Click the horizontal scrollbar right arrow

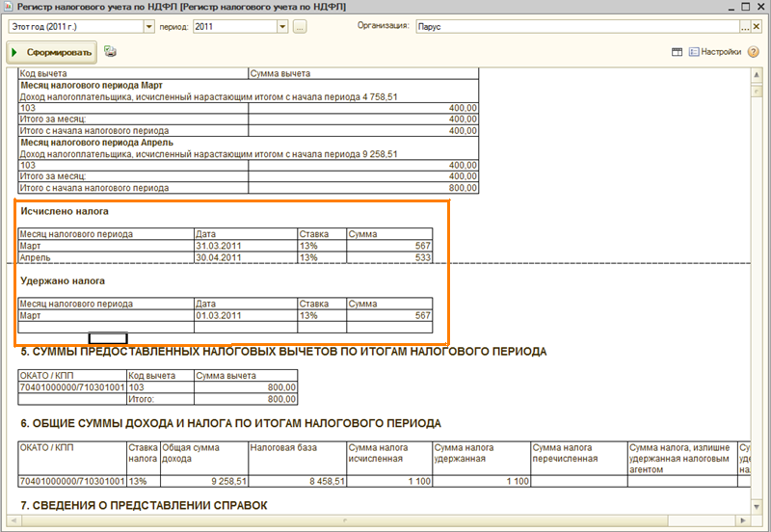point(743,520)
